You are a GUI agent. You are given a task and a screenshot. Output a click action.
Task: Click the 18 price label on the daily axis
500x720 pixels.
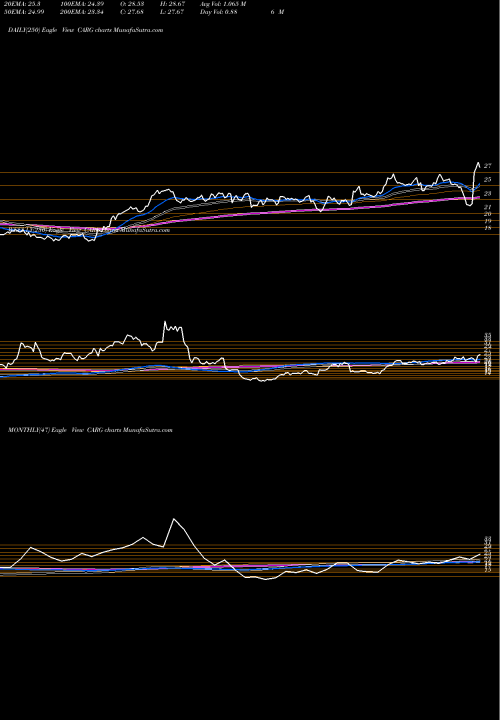click(x=488, y=228)
